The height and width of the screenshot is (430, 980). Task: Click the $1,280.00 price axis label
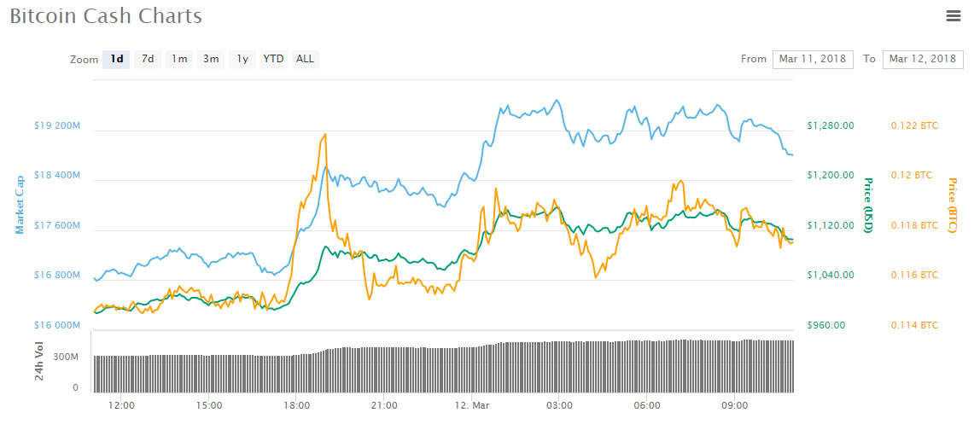pos(831,126)
